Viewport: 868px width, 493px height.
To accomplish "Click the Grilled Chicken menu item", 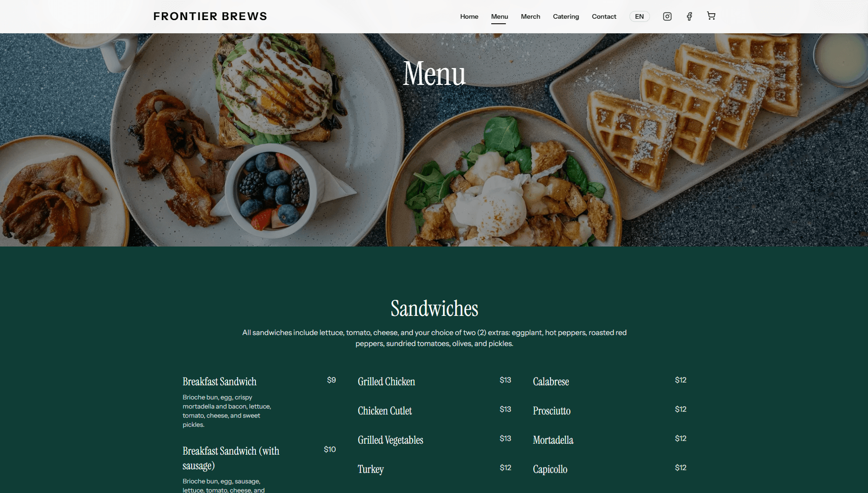I will tap(386, 382).
